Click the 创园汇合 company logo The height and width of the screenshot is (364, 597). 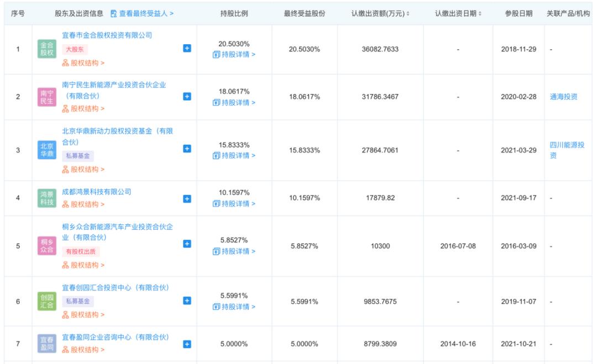coord(47,301)
